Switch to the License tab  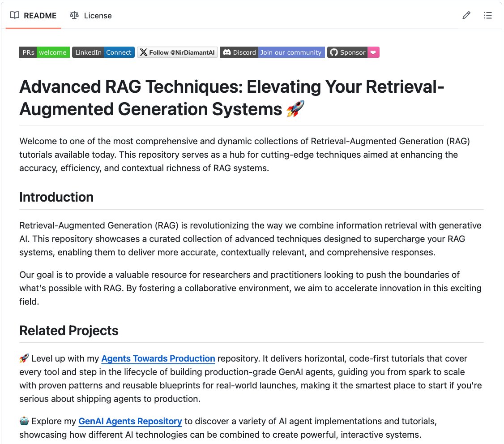(91, 15)
